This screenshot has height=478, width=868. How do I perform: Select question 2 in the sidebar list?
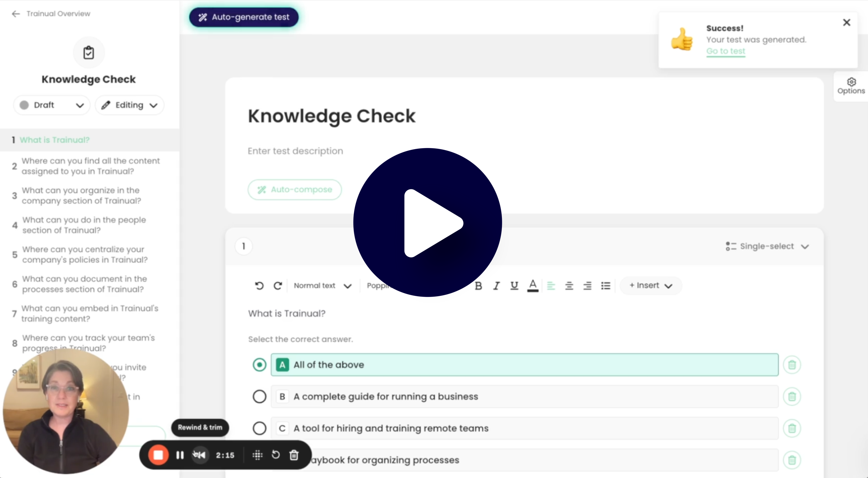90,166
